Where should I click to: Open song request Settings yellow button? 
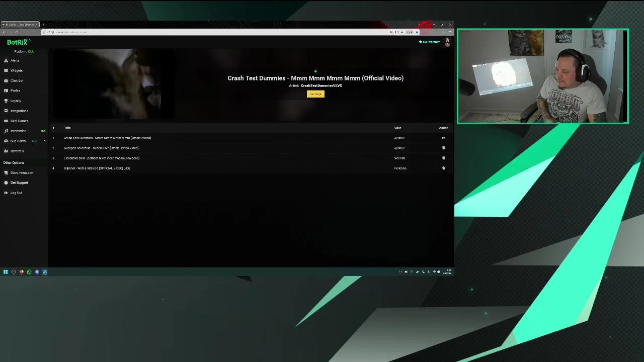[x=315, y=94]
